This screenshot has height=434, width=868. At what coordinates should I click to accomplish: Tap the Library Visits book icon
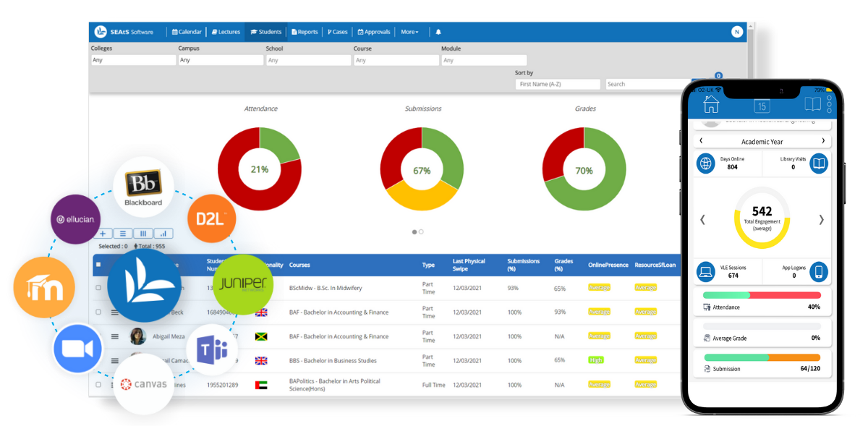(819, 163)
